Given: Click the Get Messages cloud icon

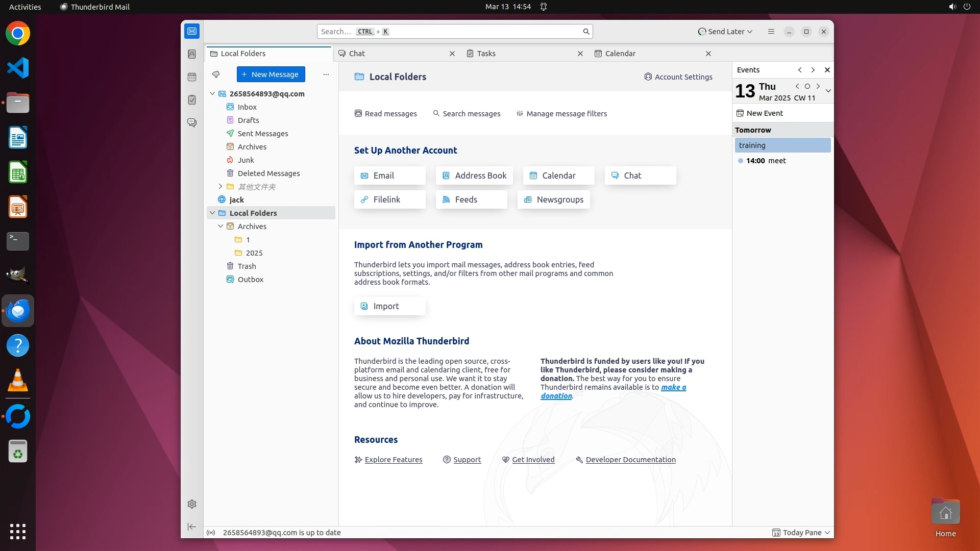Looking at the screenshot, I should (x=216, y=74).
